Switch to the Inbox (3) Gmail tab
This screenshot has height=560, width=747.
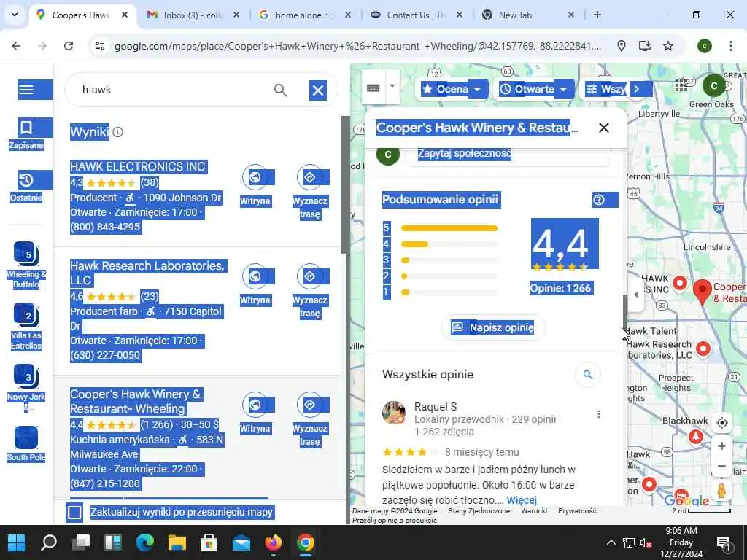click(x=193, y=15)
